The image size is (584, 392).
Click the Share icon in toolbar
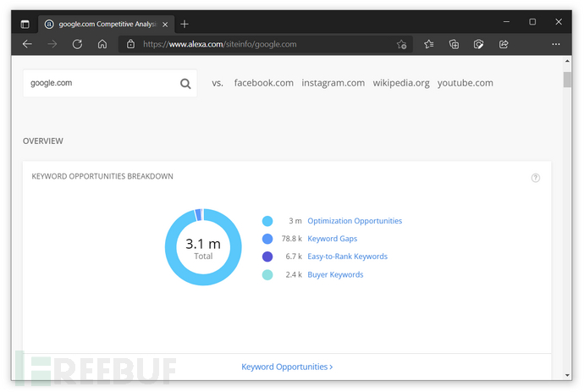tap(504, 44)
